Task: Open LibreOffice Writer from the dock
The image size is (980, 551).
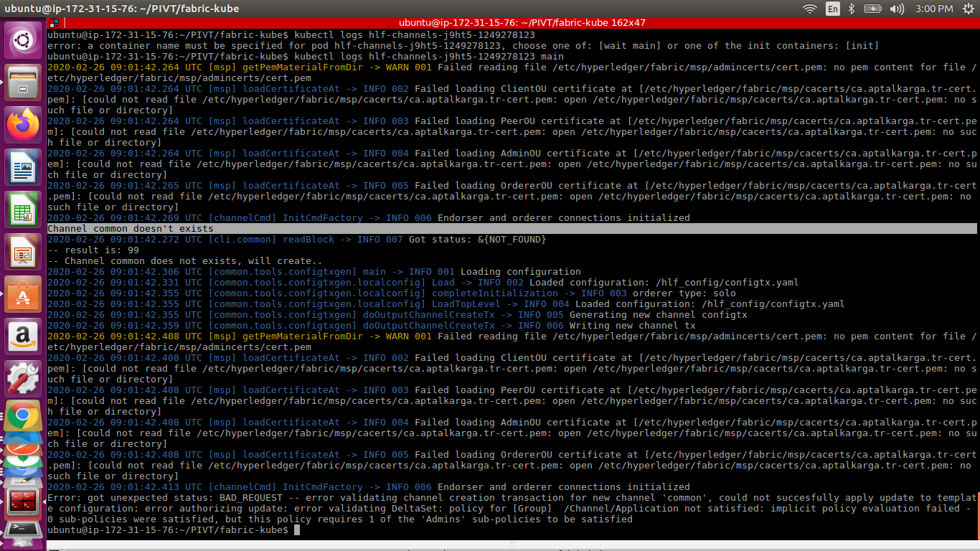Action: click(23, 169)
